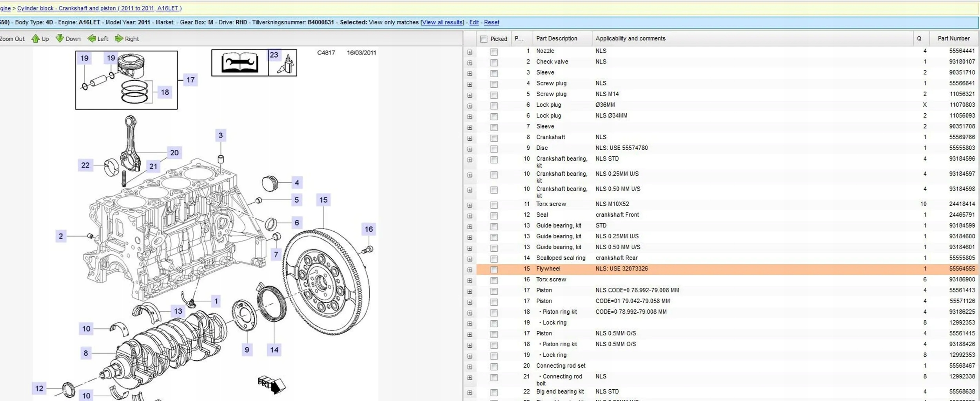Click the green Down arrow icon
The image size is (980, 401).
(x=60, y=38)
